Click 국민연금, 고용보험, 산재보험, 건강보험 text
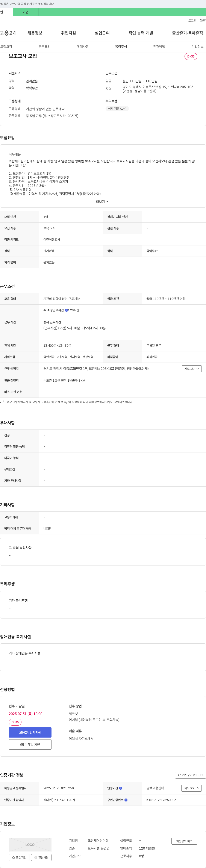The width and height of the screenshot is (206, 868). [x=68, y=357]
